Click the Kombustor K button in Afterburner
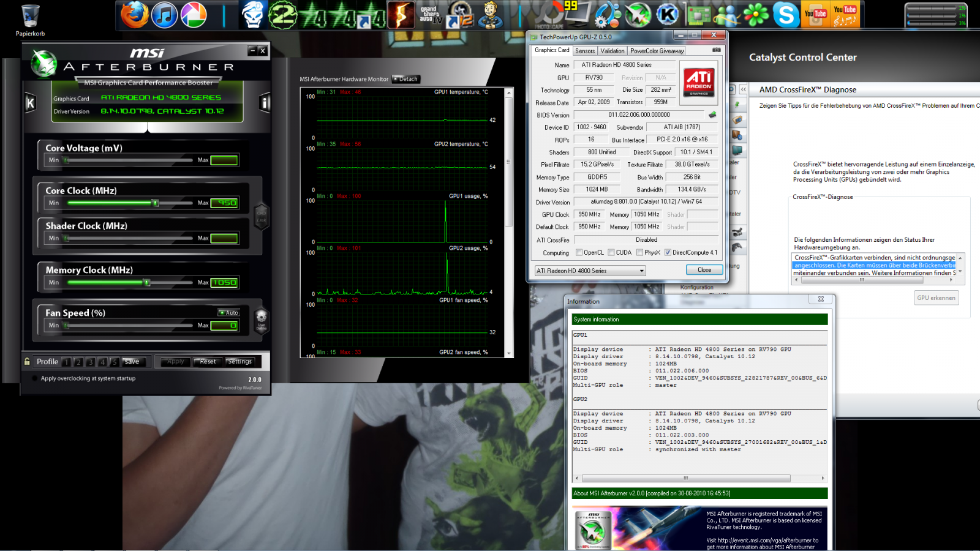 30,103
